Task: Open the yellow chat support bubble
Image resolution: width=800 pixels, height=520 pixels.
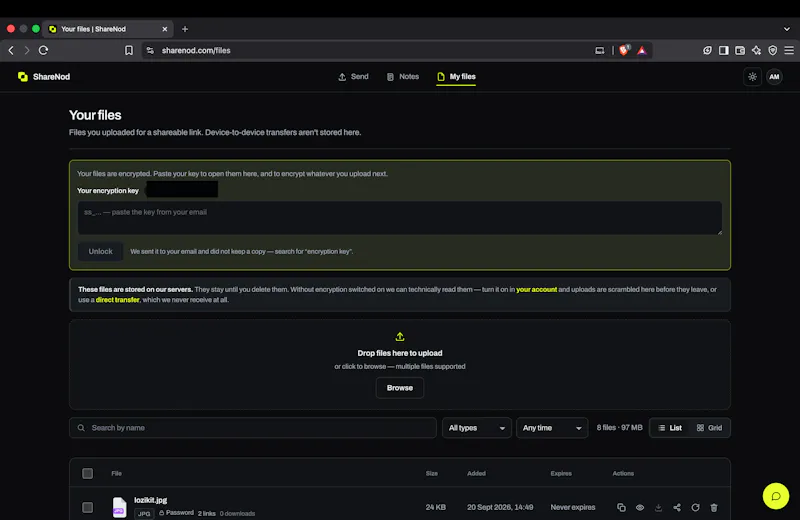Action: pyautogui.click(x=776, y=496)
